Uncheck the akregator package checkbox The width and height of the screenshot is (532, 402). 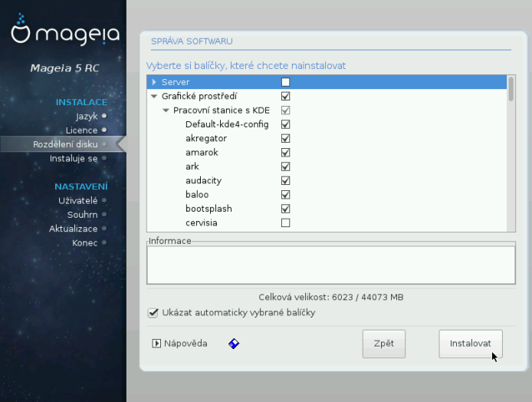click(285, 139)
